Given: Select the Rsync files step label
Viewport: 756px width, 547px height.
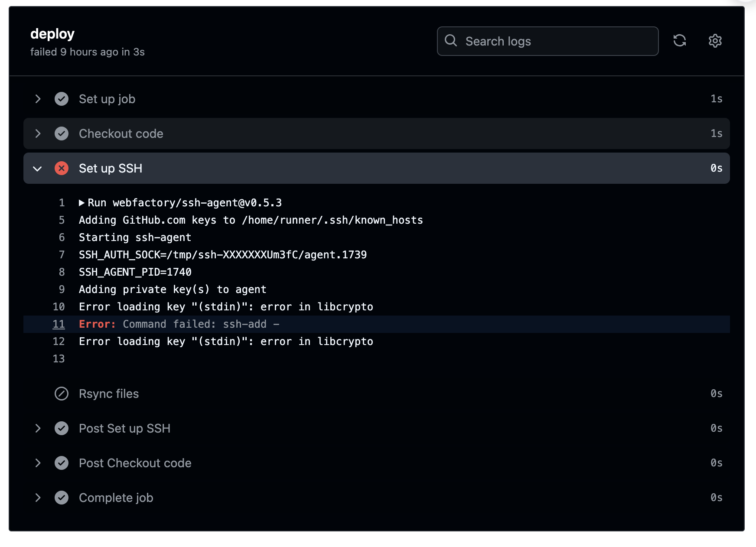Looking at the screenshot, I should click(x=109, y=394).
